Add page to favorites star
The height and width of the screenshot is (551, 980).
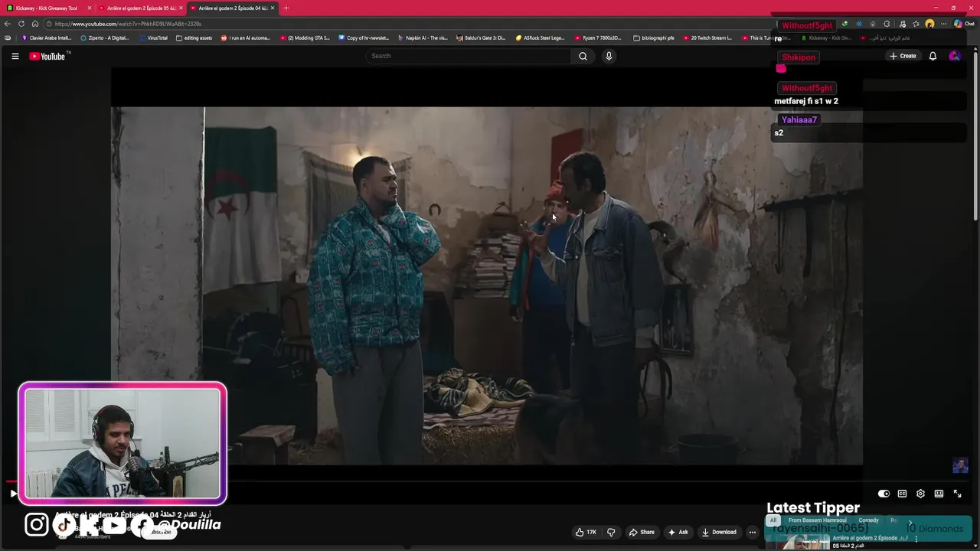[x=916, y=24]
